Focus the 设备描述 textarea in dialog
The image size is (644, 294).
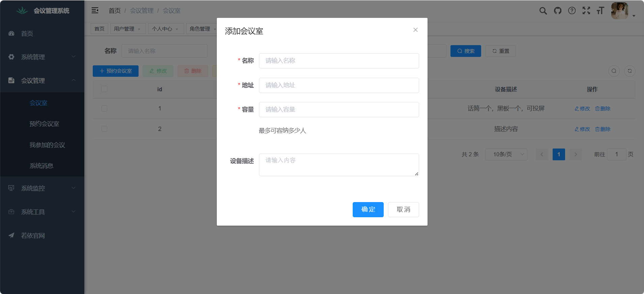[x=339, y=165]
